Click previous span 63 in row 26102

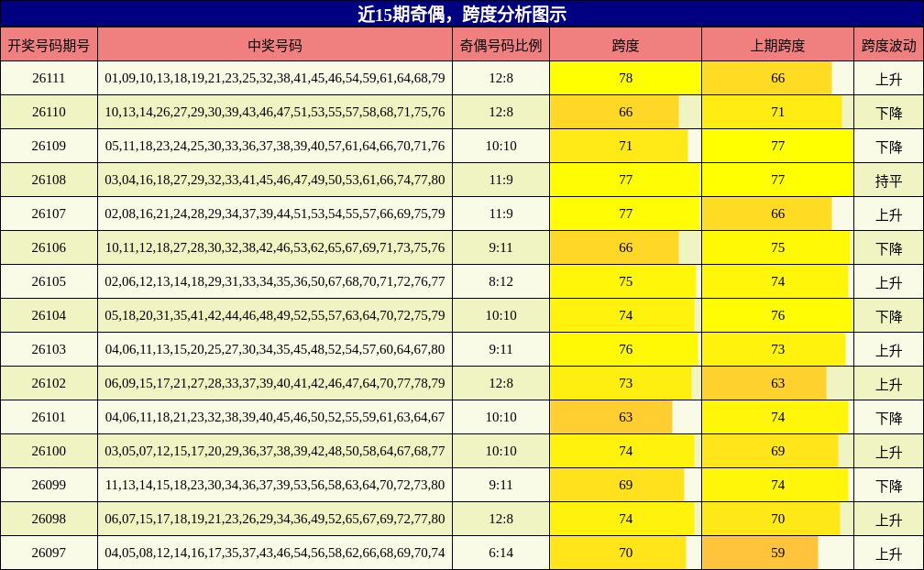[778, 383]
